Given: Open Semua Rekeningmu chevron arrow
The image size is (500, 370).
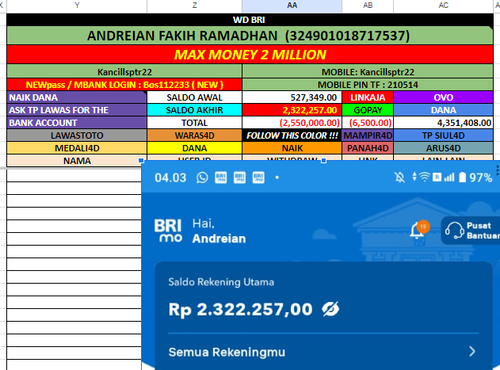Looking at the screenshot, I should point(472,351).
